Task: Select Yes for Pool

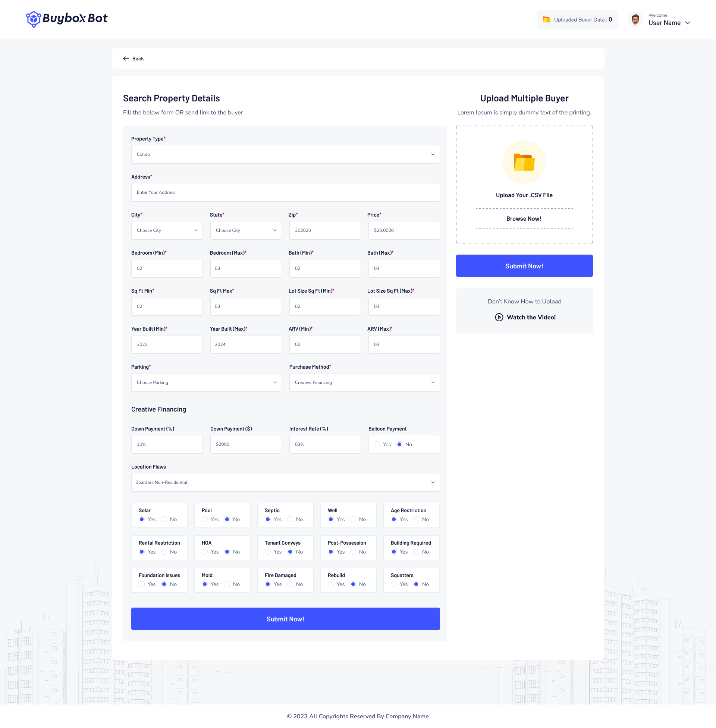Action: pos(205,519)
